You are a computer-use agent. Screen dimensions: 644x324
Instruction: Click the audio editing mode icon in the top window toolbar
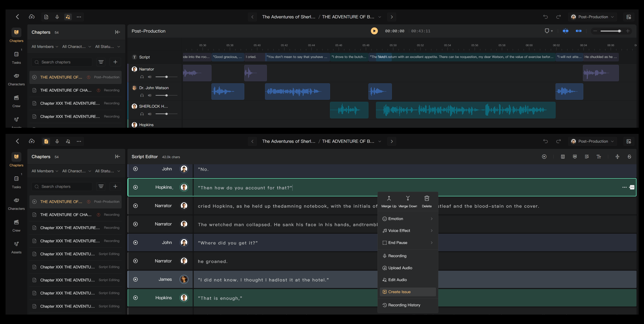(68, 17)
